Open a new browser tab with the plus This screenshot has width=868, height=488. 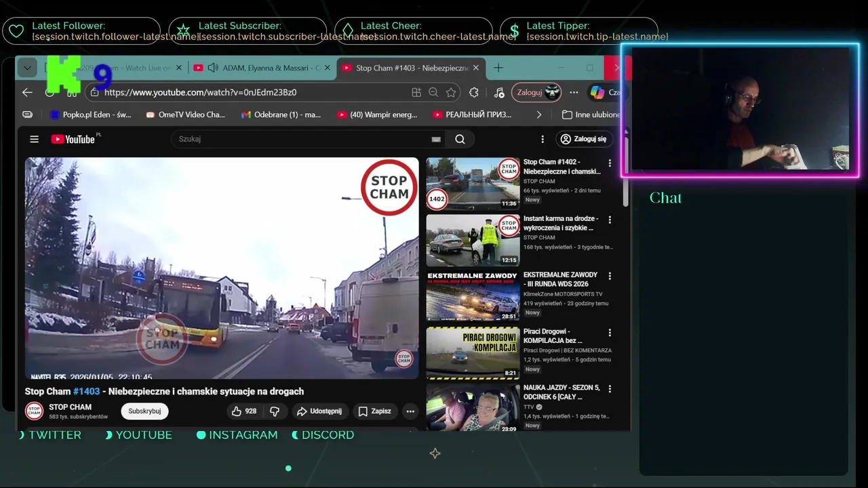pyautogui.click(x=498, y=68)
